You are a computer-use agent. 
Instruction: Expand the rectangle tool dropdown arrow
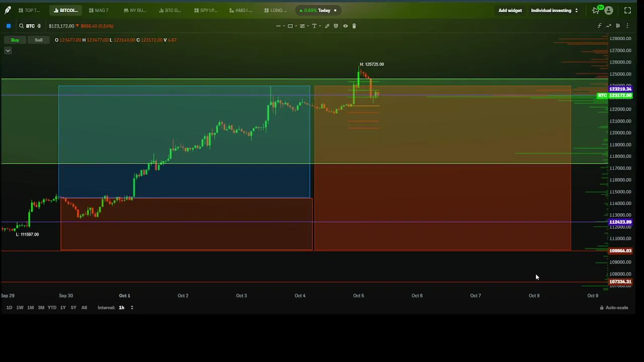tap(296, 26)
